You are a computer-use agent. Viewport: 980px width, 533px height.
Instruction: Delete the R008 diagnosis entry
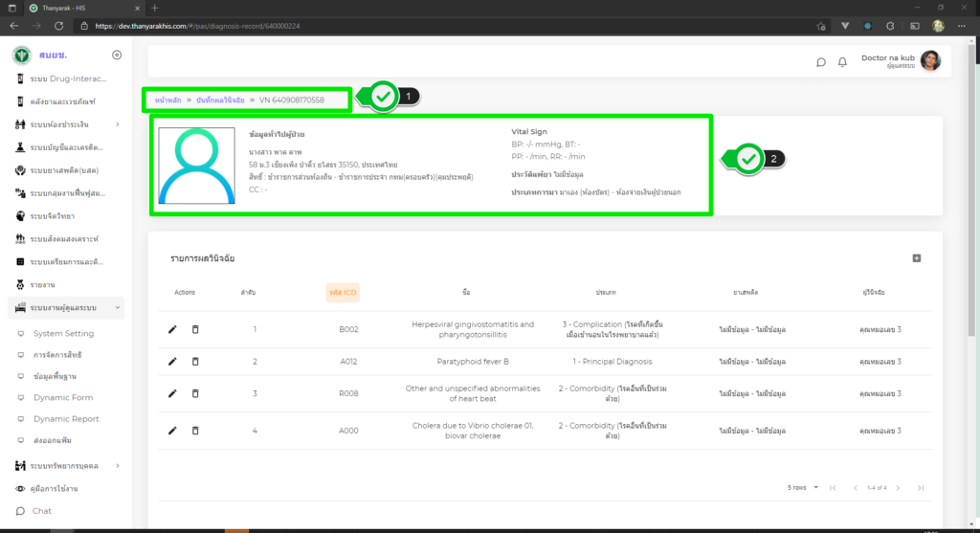point(195,393)
